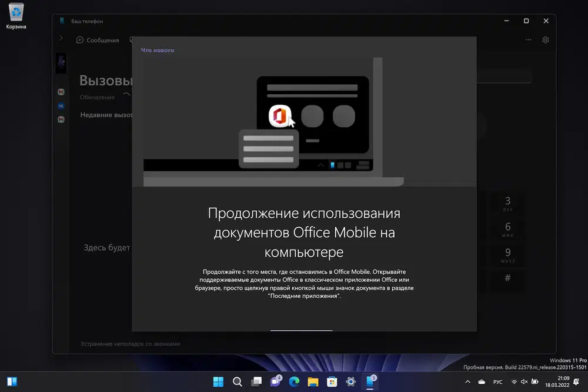The width and height of the screenshot is (588, 392).
Task: Open Microsoft Store from the taskbar
Action: (332, 382)
